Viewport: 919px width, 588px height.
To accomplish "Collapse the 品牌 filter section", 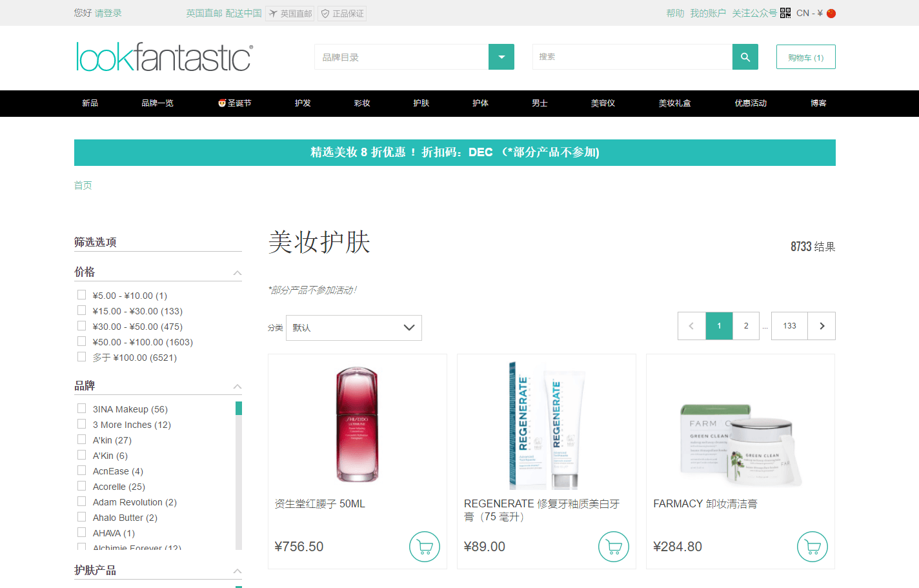I will click(x=237, y=387).
